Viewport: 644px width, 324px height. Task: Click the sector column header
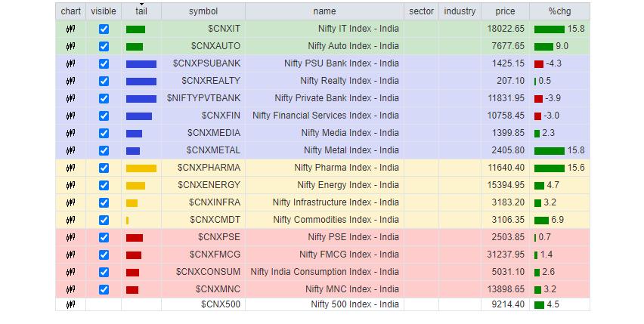pyautogui.click(x=421, y=11)
